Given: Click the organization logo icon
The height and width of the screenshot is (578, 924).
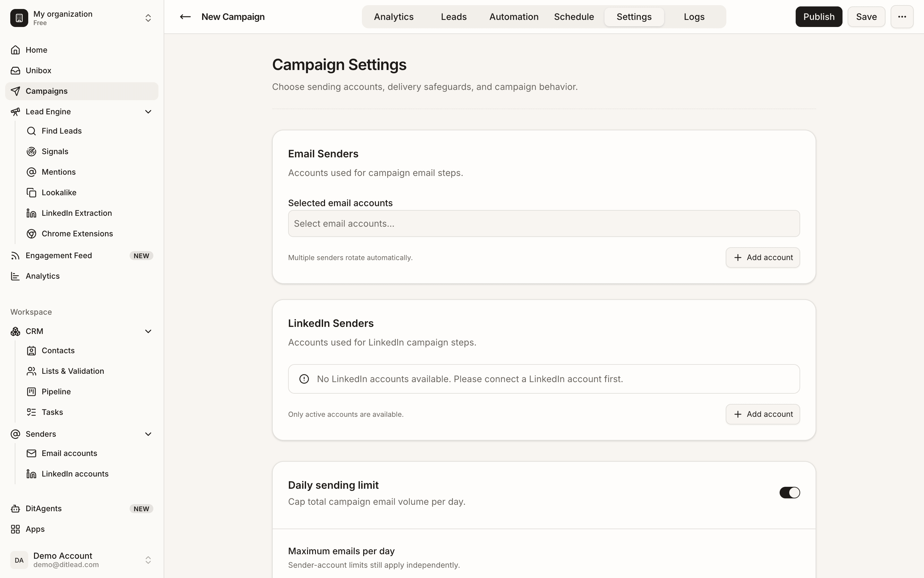Looking at the screenshot, I should point(19,18).
